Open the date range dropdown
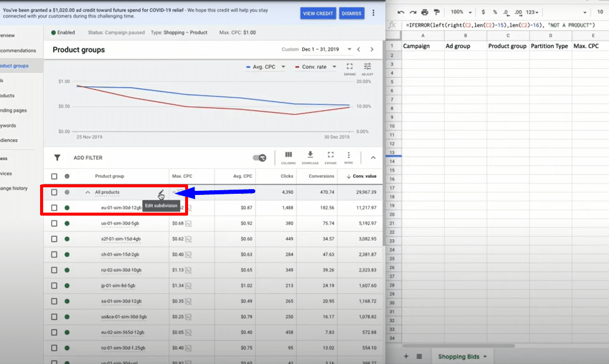 tap(349, 49)
